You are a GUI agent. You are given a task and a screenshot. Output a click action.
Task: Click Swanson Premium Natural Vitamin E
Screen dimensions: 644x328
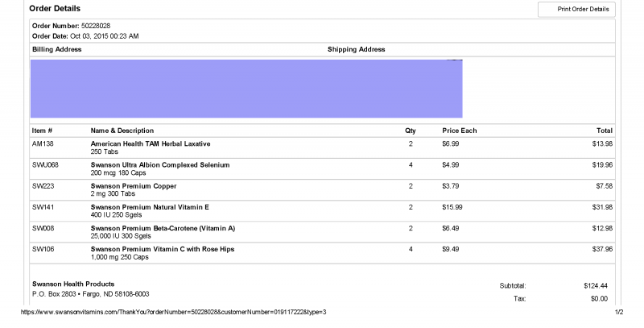point(150,207)
